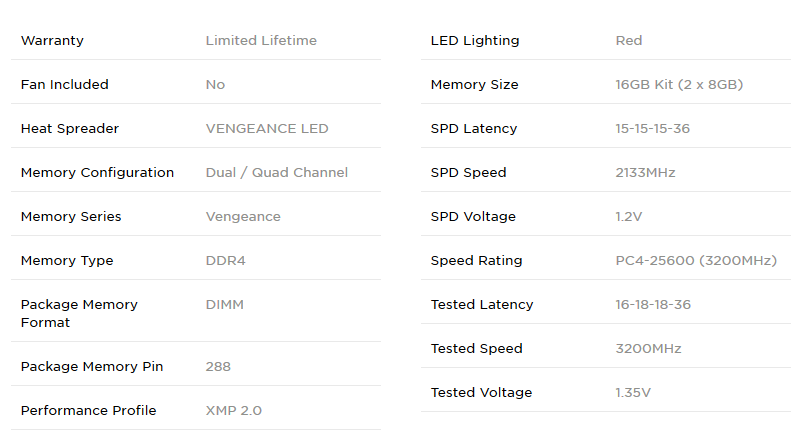Click the Memory Series Vengeance value
Screen dimensions: 806x434
click(243, 217)
